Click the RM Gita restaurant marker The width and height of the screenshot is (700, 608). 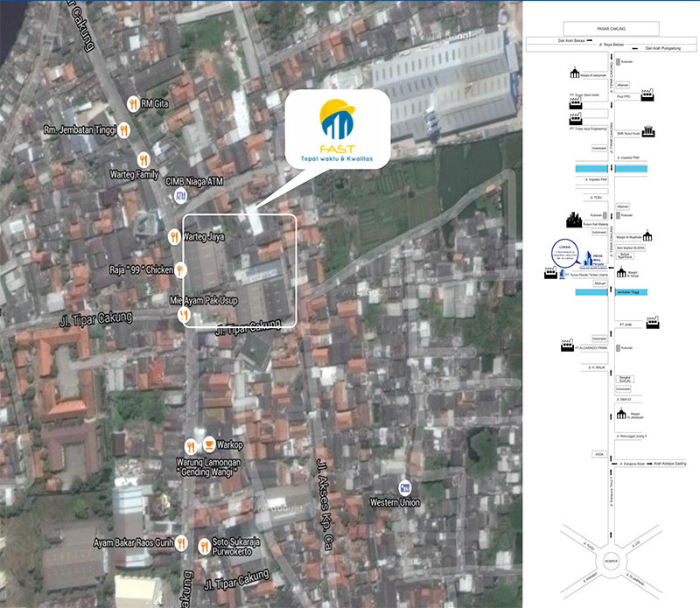click(133, 103)
